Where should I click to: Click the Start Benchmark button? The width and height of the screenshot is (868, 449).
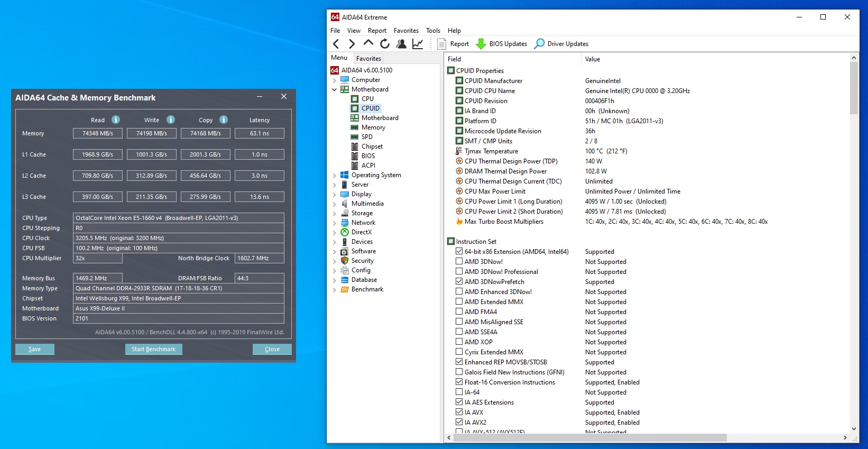pos(153,349)
